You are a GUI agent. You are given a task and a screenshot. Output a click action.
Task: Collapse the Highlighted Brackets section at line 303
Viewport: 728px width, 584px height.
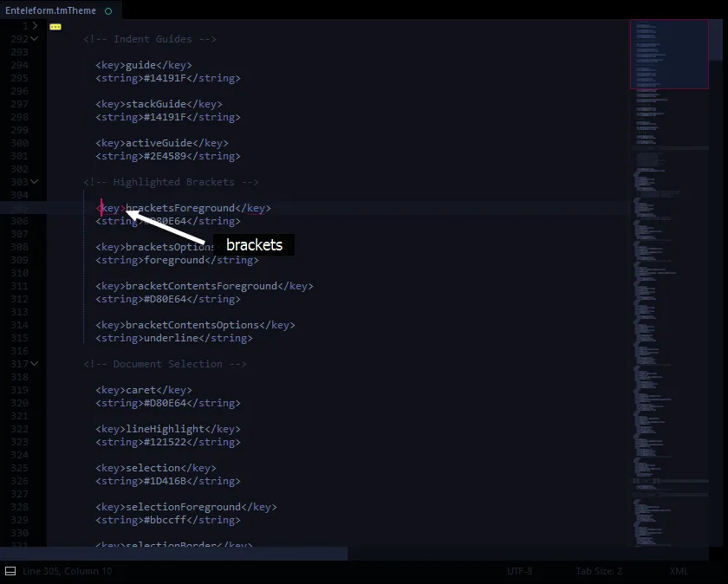(35, 181)
